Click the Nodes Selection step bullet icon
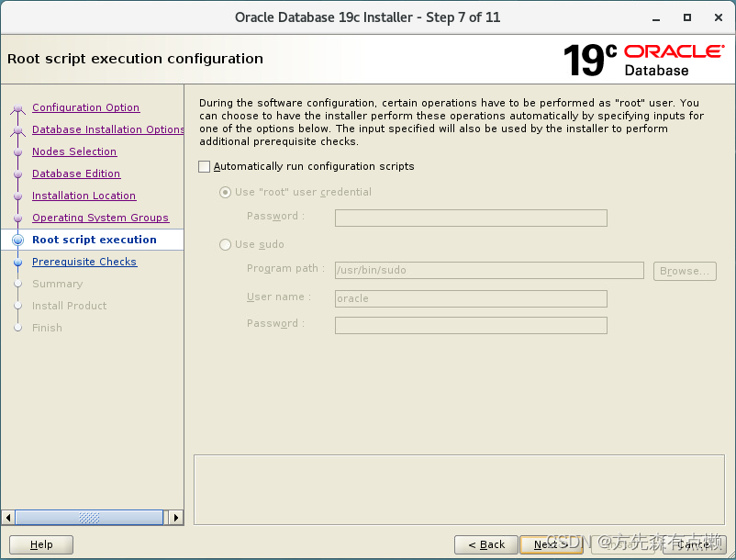Viewport: 736px width, 560px height. pyautogui.click(x=17, y=152)
